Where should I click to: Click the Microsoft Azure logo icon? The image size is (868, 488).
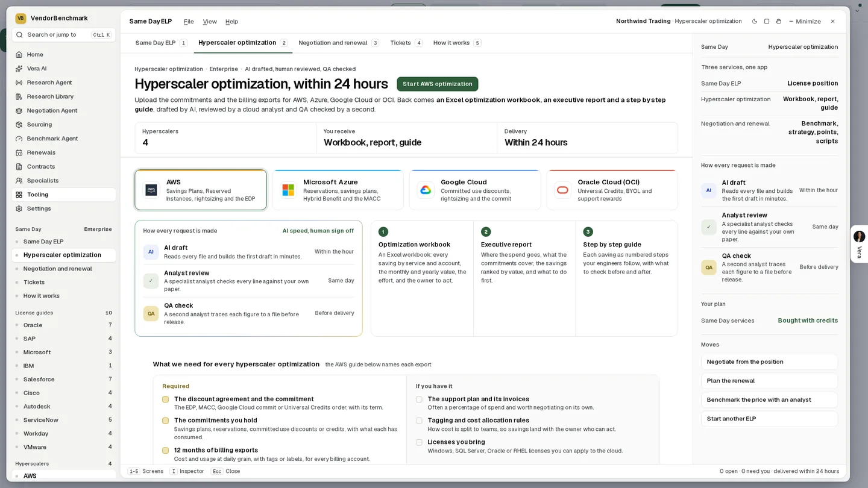(x=288, y=190)
